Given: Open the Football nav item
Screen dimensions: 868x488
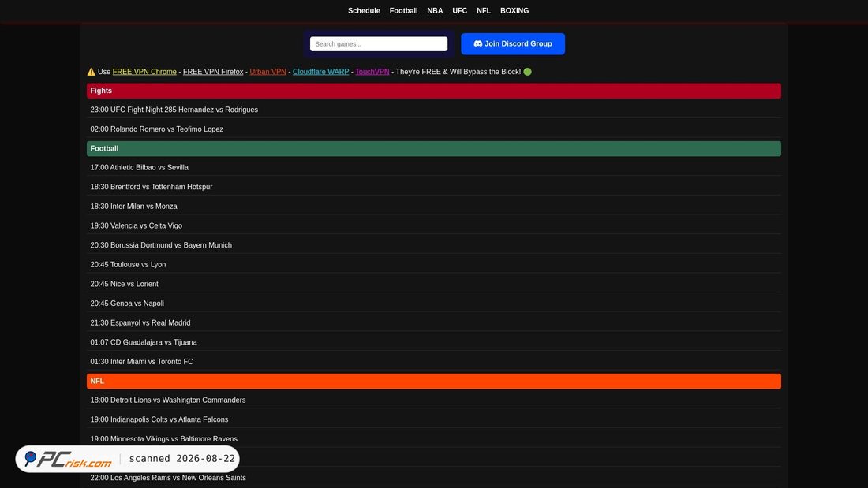Looking at the screenshot, I should point(403,10).
